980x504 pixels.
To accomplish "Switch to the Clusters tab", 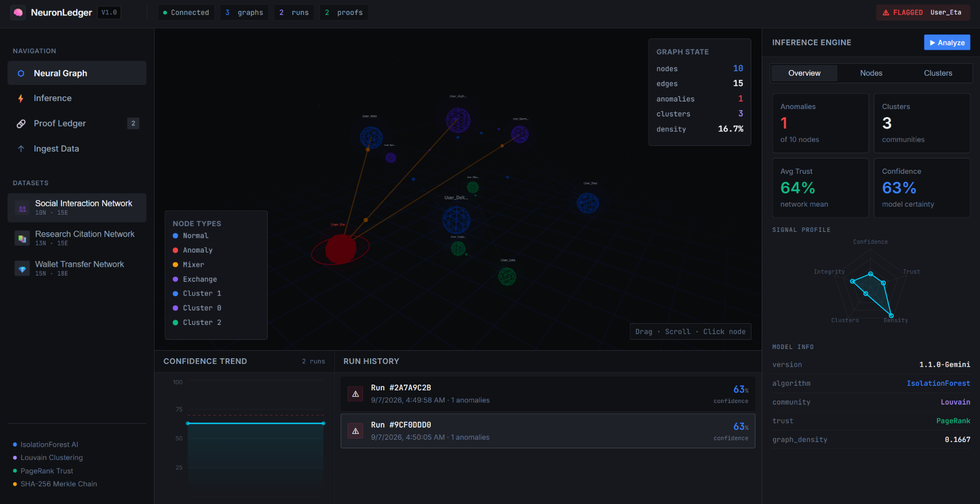I will point(938,73).
